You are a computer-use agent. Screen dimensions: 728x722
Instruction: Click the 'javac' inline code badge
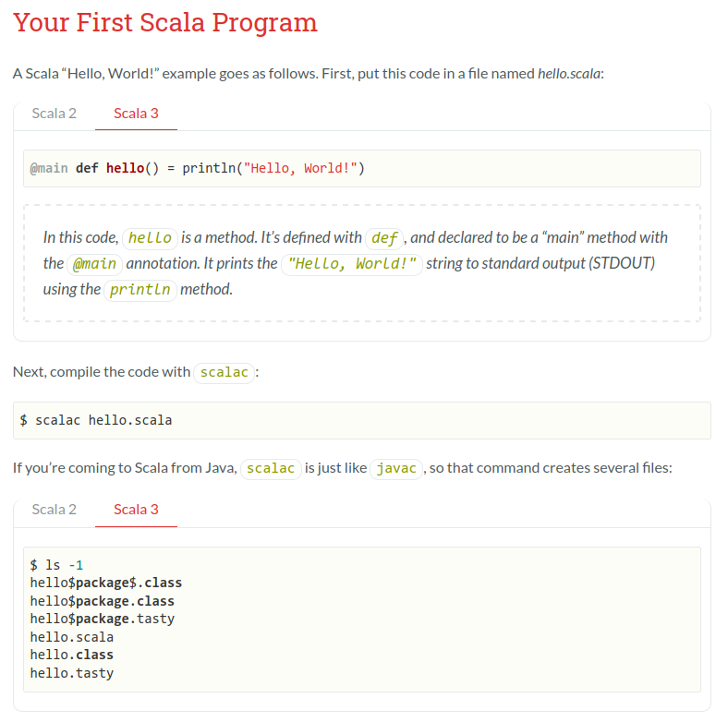tap(396, 469)
